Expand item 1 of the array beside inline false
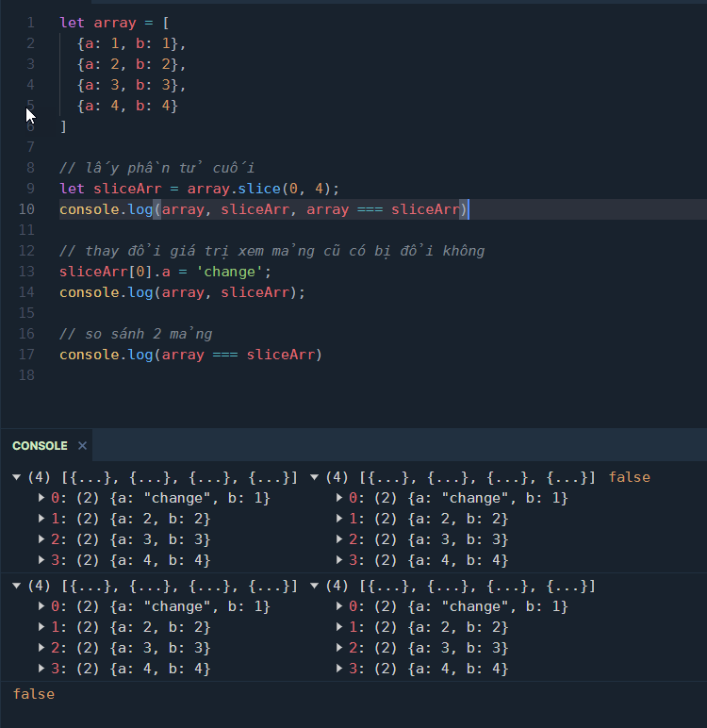 click(x=339, y=519)
